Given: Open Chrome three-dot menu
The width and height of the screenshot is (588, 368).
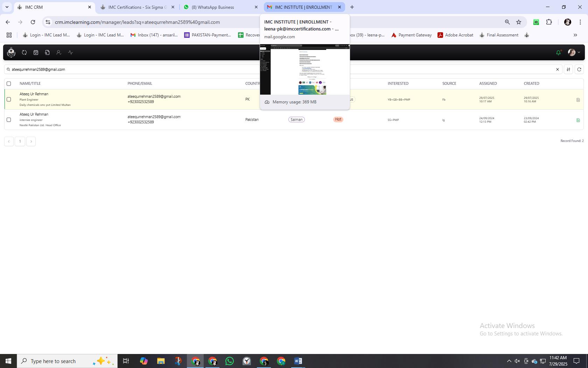Looking at the screenshot, I should (580, 22).
